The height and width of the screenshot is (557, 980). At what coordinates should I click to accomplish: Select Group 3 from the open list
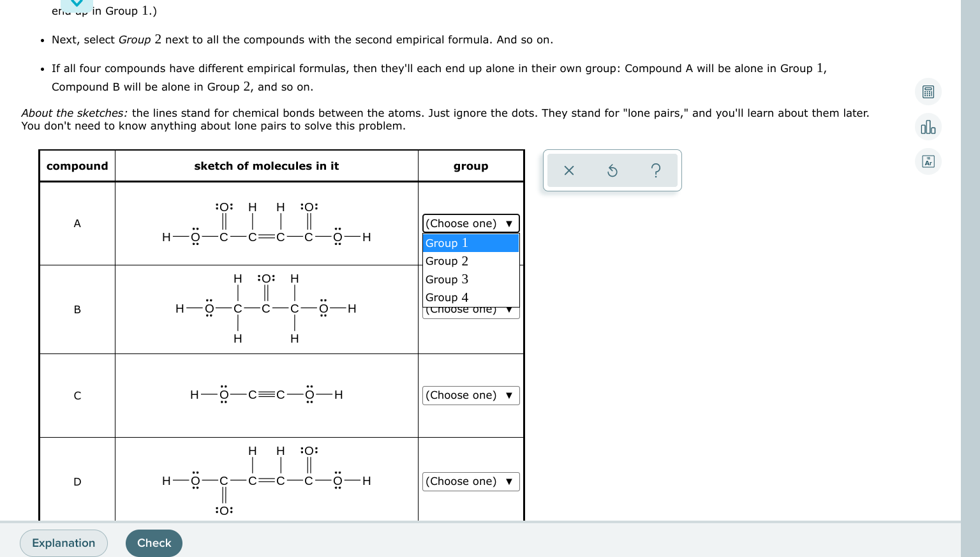pos(447,279)
